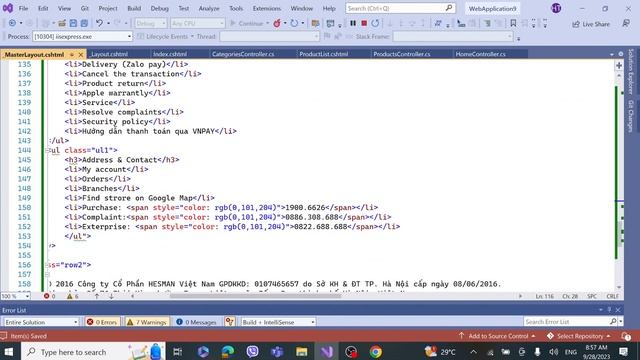Stop debugging with red square icon
This screenshot has width=640, height=360.
[364, 24]
